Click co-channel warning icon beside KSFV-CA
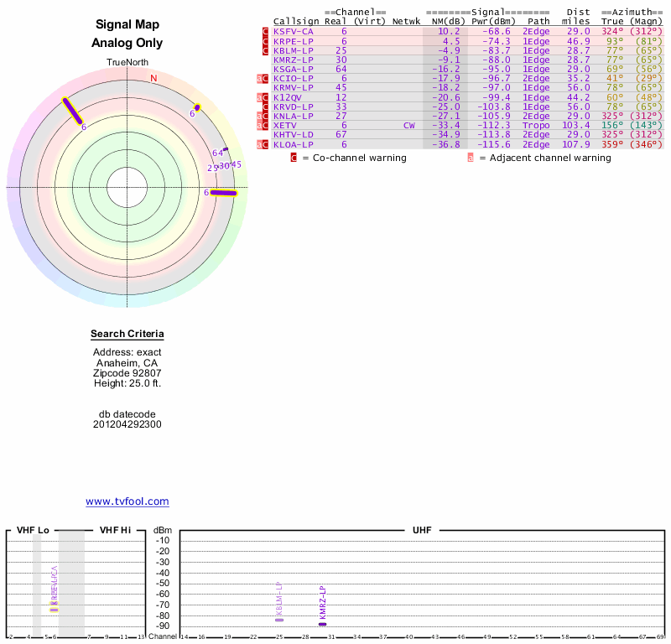This screenshot has height=644, width=671. (266, 31)
